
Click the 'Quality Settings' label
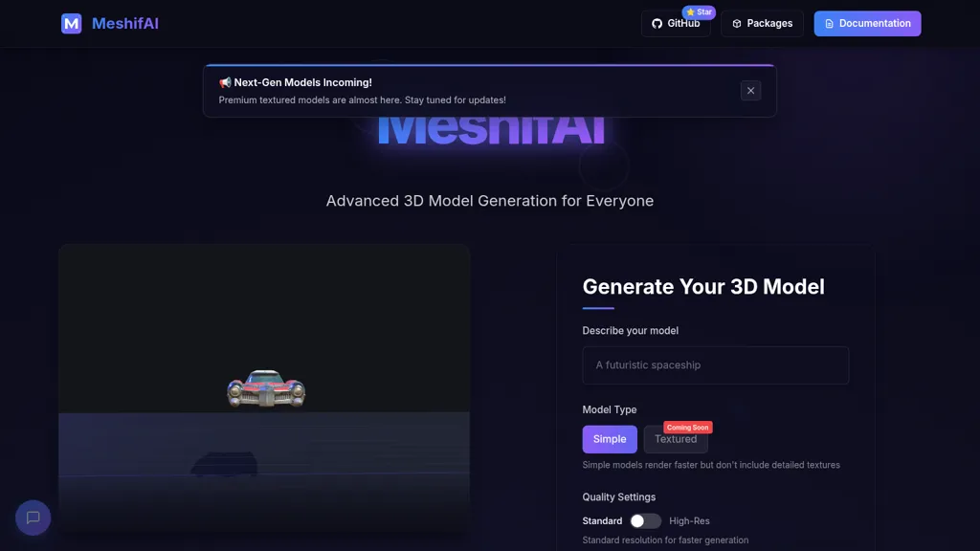coord(619,497)
